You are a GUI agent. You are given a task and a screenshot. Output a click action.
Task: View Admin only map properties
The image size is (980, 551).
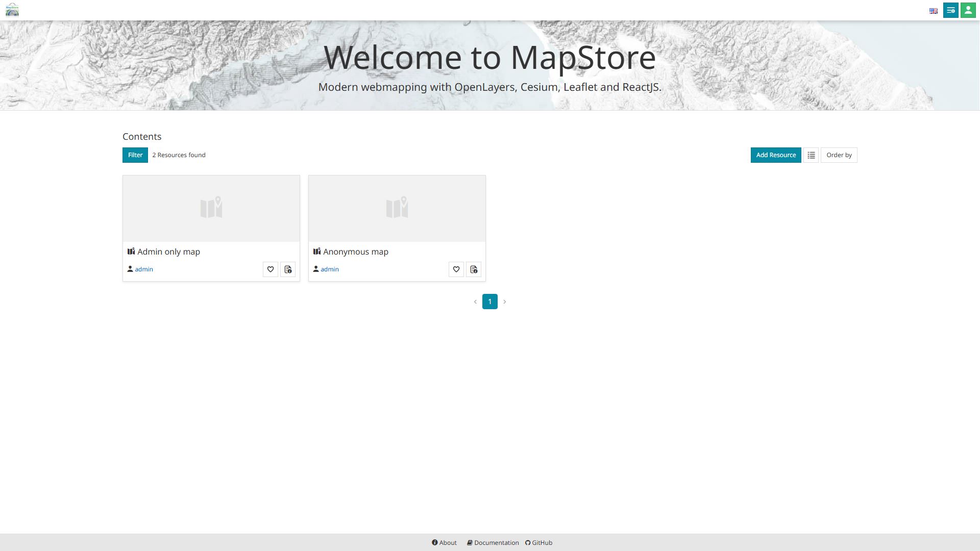(x=288, y=269)
